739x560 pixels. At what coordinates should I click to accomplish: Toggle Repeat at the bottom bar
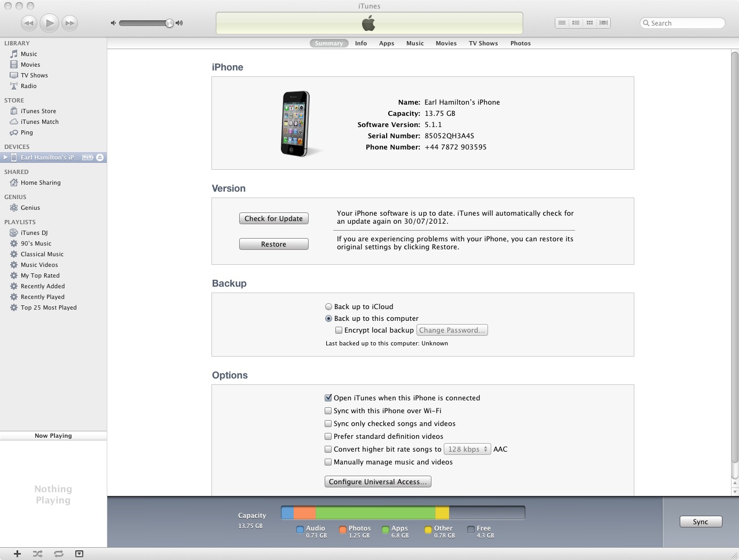click(59, 554)
